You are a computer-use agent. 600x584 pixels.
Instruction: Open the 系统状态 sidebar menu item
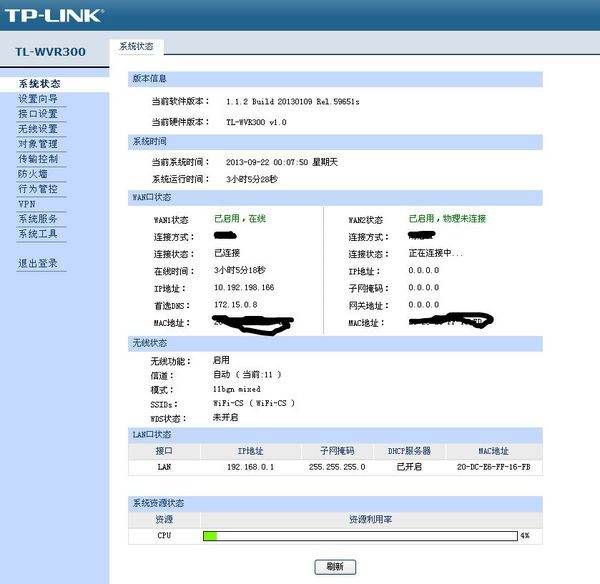39,83
